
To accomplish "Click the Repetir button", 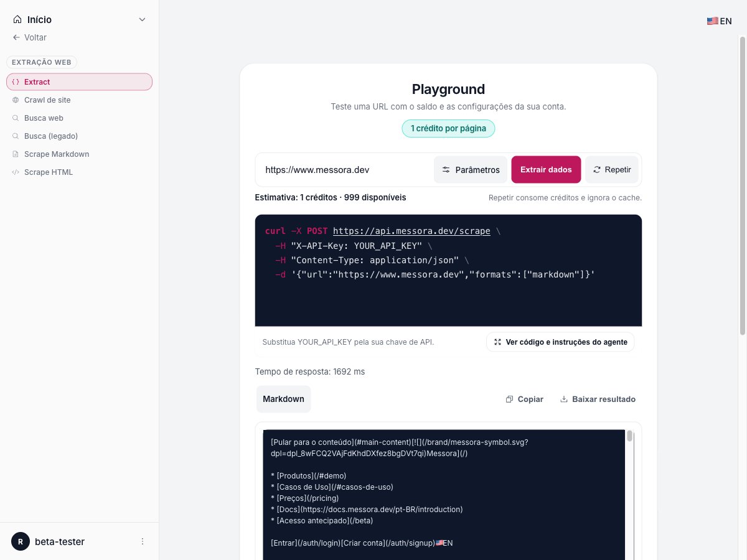I will [x=611, y=169].
